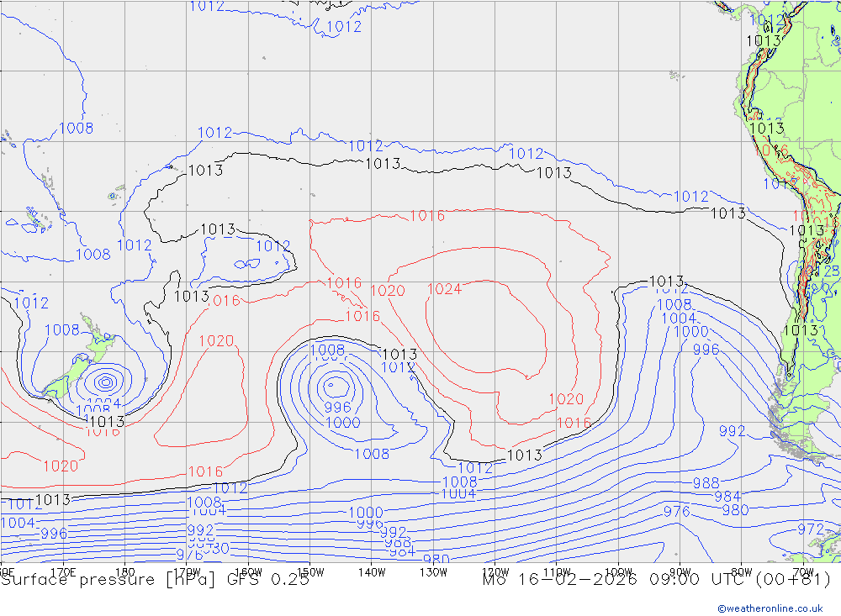Click the blue "972" isobar label
The width and height of the screenshot is (841, 616).
tap(810, 529)
